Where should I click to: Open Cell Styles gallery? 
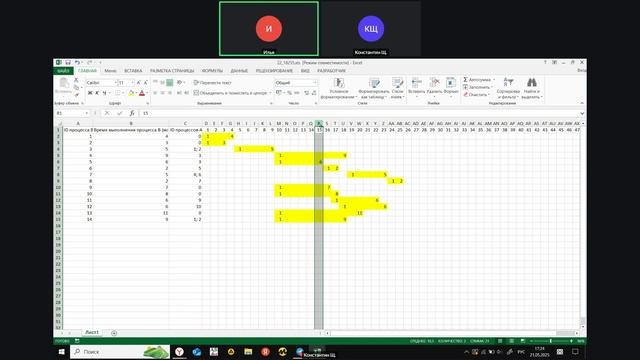point(398,89)
